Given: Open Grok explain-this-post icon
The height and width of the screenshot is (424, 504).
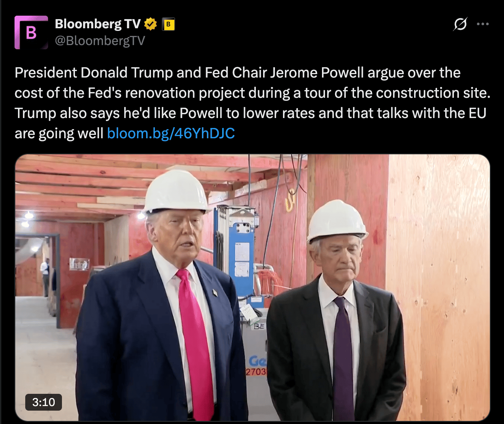Looking at the screenshot, I should (460, 24).
